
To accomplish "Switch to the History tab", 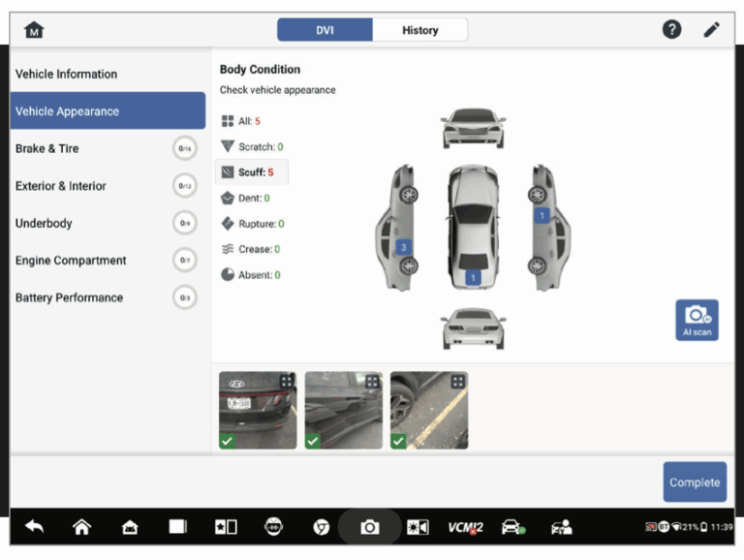I will [x=419, y=30].
